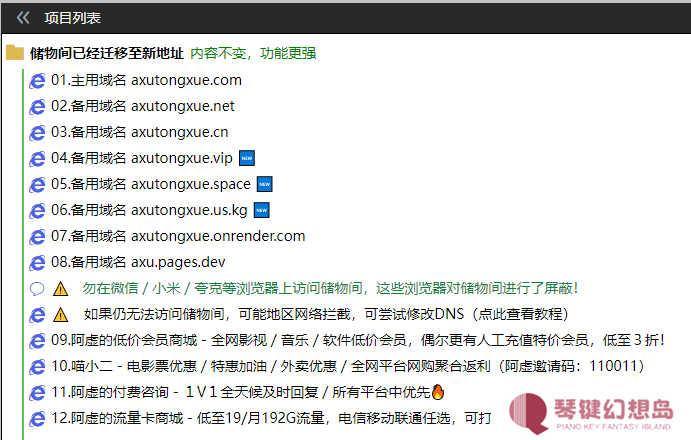Open 02.备用域名 axutongxue.net link

(143, 106)
